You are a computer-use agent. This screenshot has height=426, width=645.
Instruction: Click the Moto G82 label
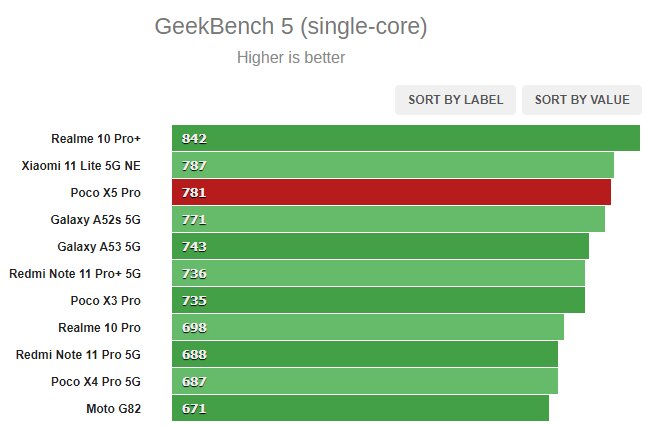pyautogui.click(x=114, y=409)
